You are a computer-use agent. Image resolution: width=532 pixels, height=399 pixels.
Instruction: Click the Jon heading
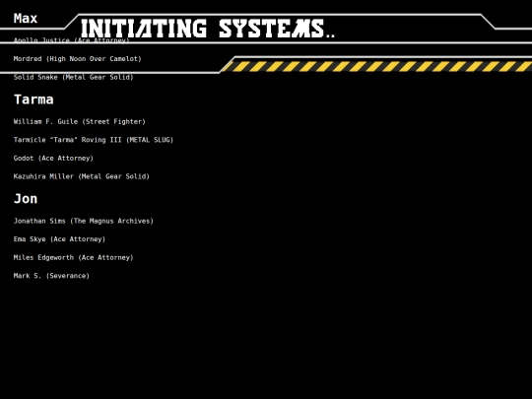tap(26, 199)
